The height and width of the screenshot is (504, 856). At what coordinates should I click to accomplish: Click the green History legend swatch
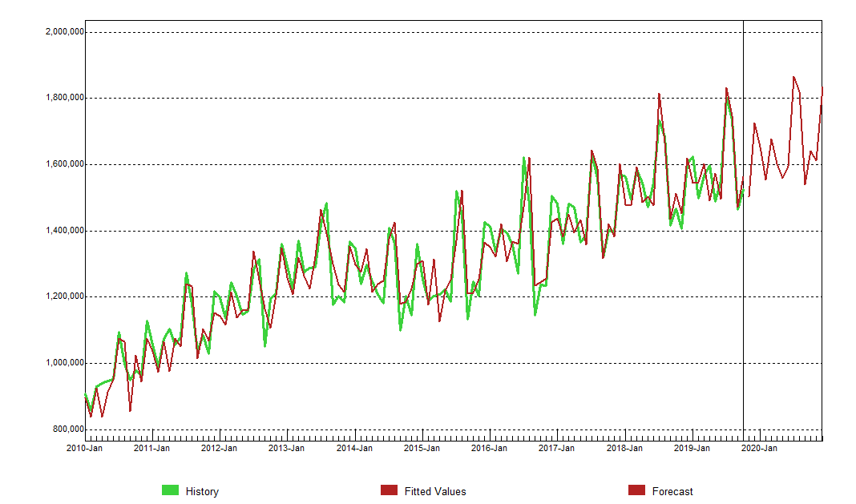(x=170, y=490)
